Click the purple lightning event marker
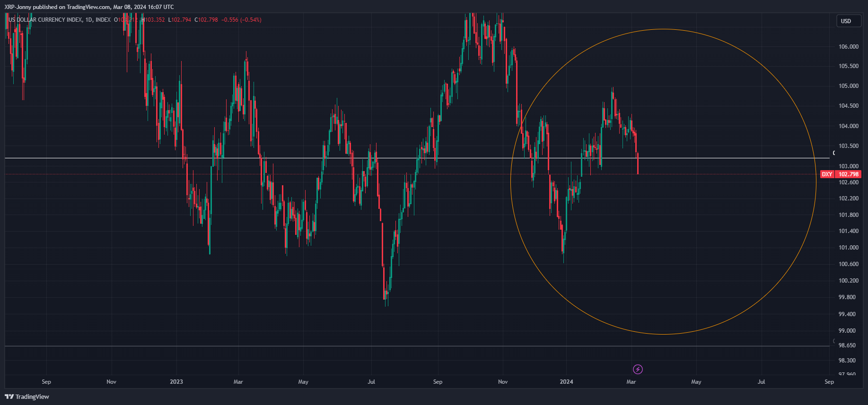The width and height of the screenshot is (868, 405). [638, 369]
